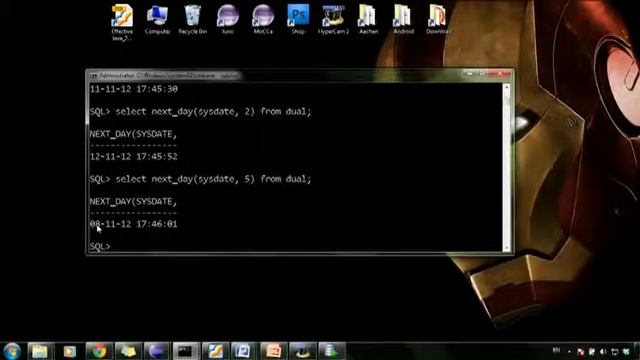Select the command prompt taskbar button

[186, 351]
